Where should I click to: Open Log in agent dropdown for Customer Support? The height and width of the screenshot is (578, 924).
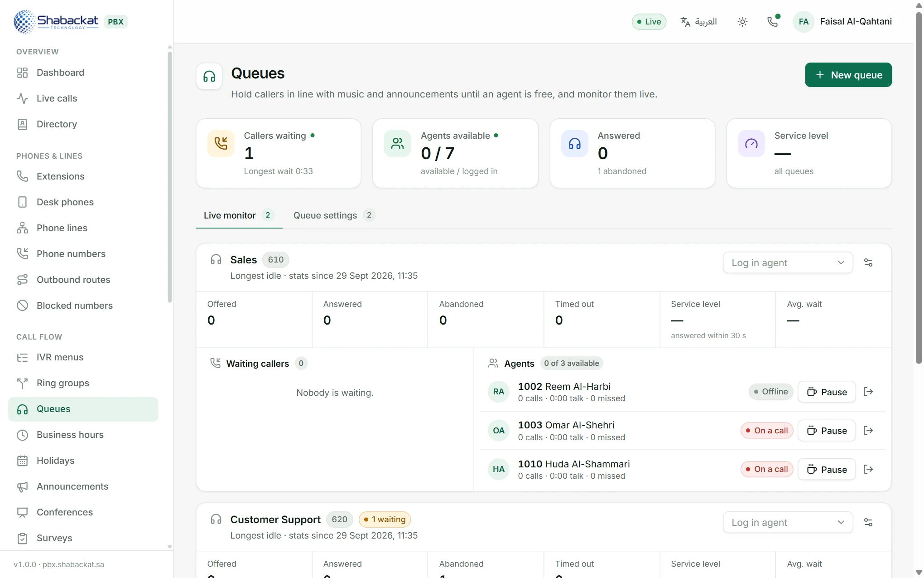point(788,523)
